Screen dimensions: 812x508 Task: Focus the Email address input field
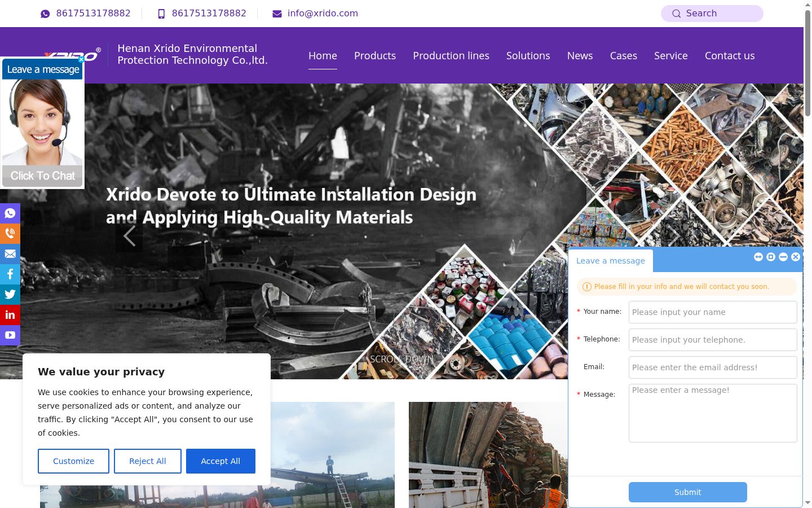(713, 367)
